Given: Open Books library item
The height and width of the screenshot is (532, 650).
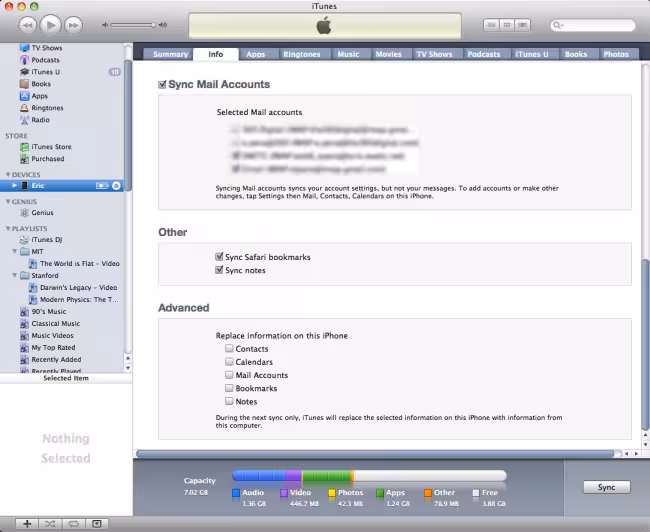Looking at the screenshot, I should tap(41, 84).
